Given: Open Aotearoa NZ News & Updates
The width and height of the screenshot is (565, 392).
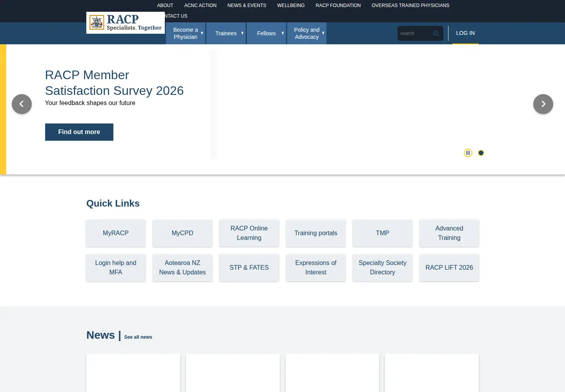Looking at the screenshot, I should click(182, 268).
